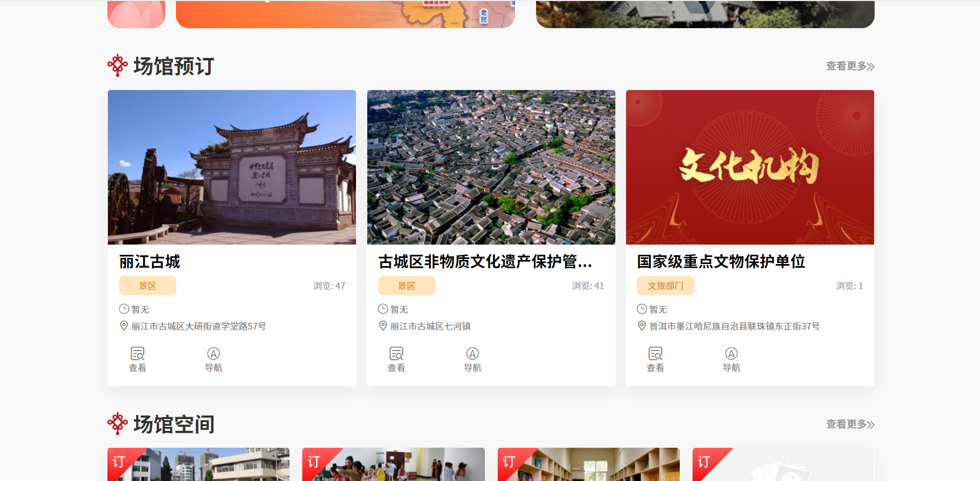The width and height of the screenshot is (980, 481).
Task: Click the orange map banner at top
Action: (345, 14)
